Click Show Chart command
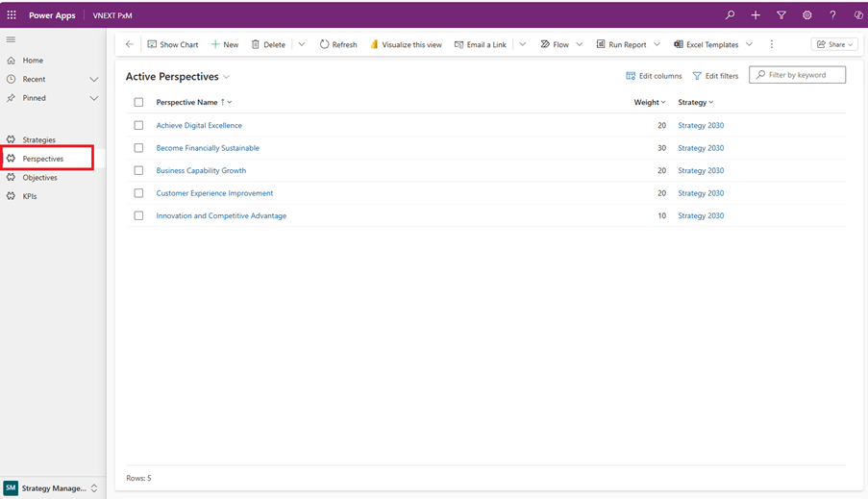Image resolution: width=868 pixels, height=499 pixels. pos(173,44)
